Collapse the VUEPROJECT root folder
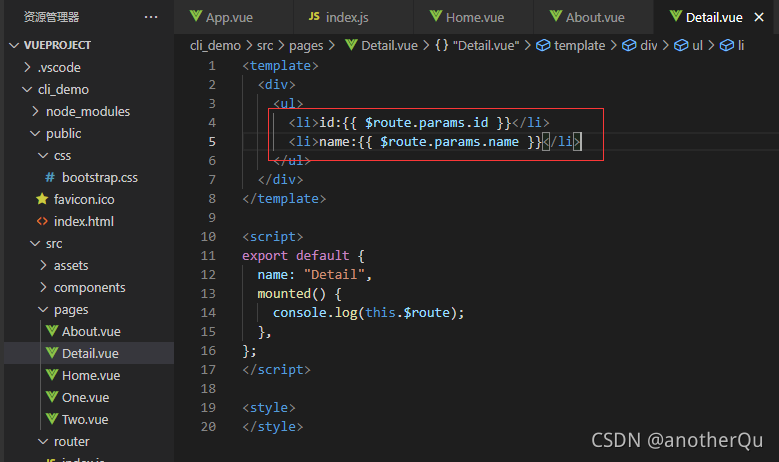This screenshot has width=779, height=462. 14,45
